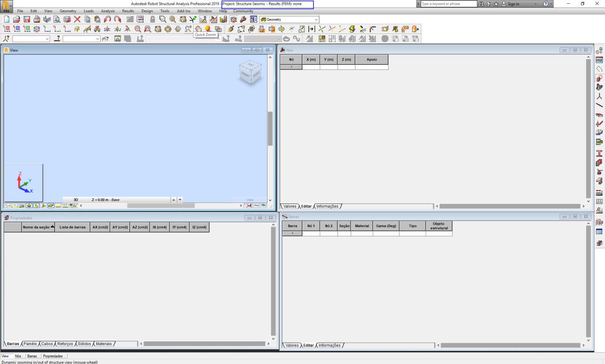Click the favorites star icon in title bar

click(x=497, y=4)
